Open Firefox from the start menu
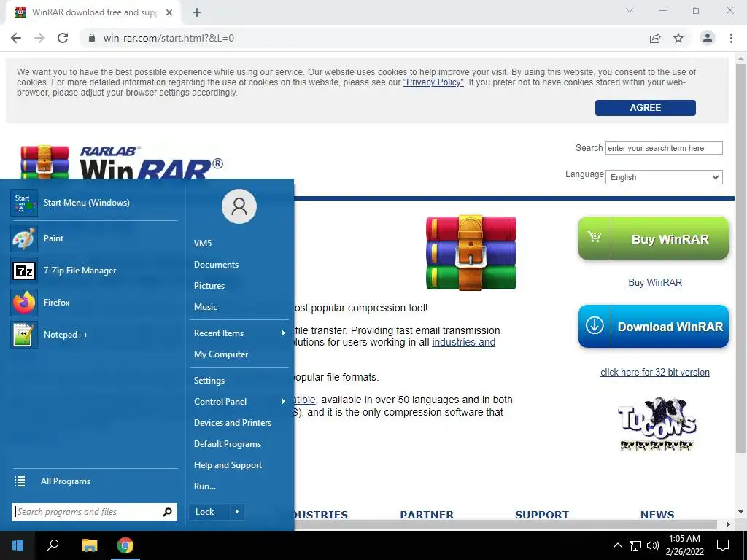The height and width of the screenshot is (560, 747). coord(94,303)
